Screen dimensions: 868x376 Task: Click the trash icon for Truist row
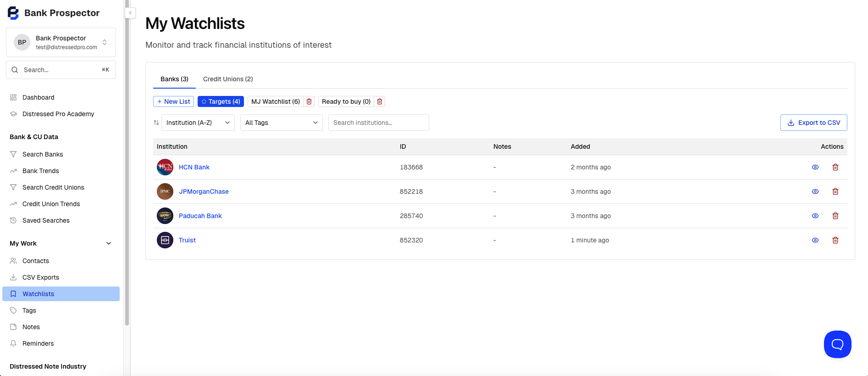(x=835, y=240)
